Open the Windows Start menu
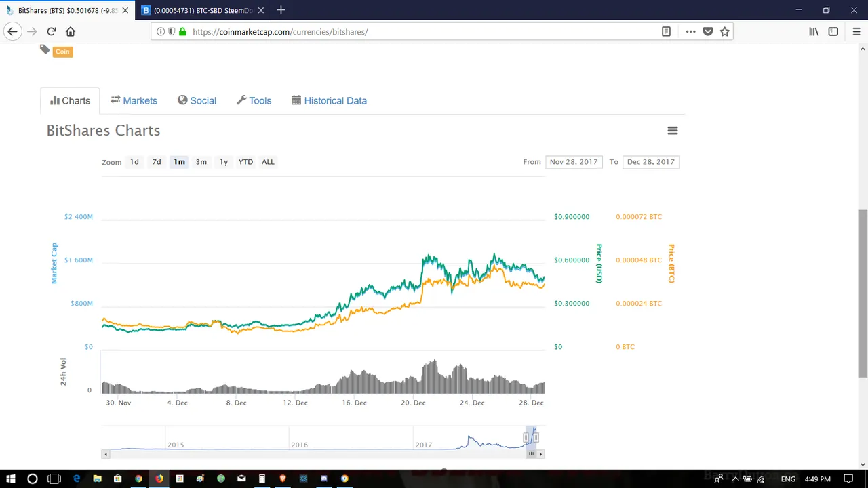This screenshot has width=868, height=488. (x=11, y=479)
